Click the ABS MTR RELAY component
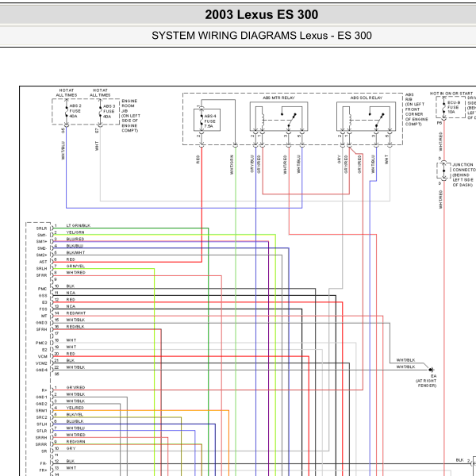 click(x=278, y=117)
